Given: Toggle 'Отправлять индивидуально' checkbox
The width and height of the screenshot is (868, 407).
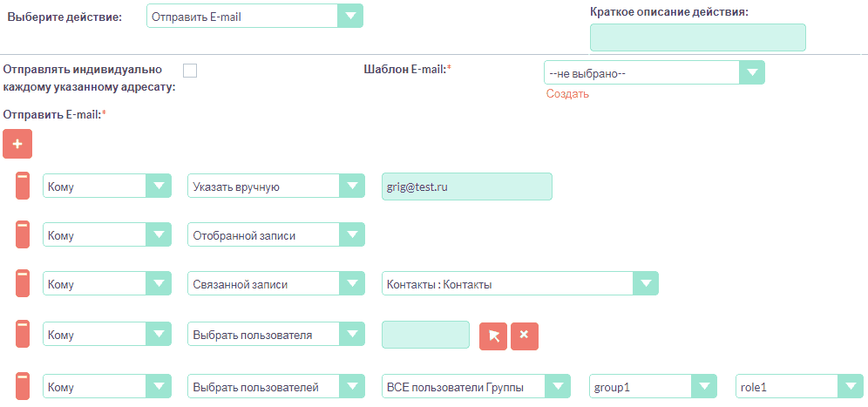Looking at the screenshot, I should pyautogui.click(x=190, y=71).
